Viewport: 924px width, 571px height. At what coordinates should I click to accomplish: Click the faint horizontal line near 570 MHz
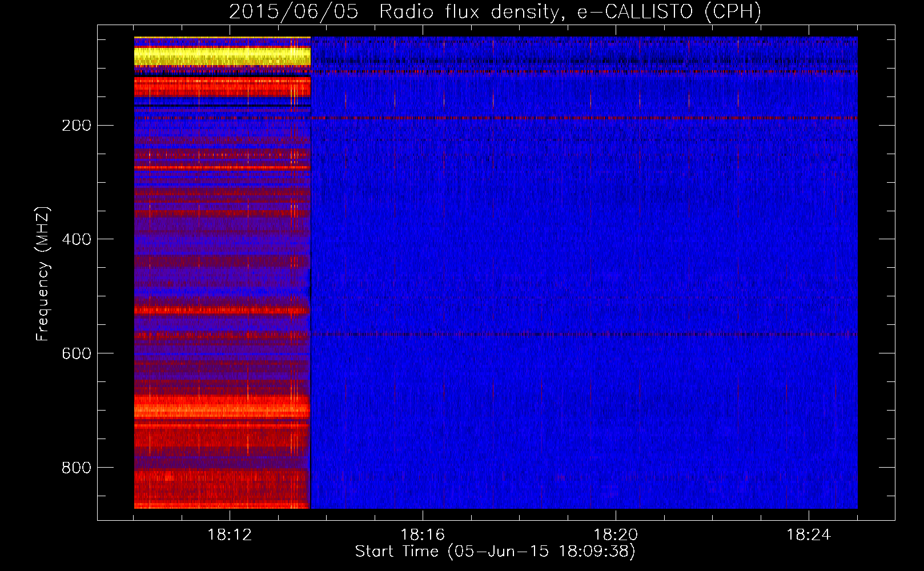(571, 334)
